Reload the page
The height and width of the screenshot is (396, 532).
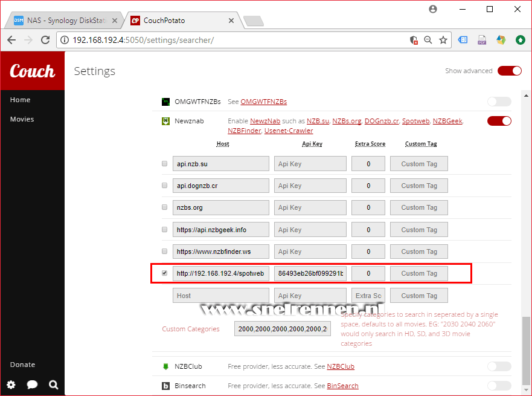pos(45,40)
